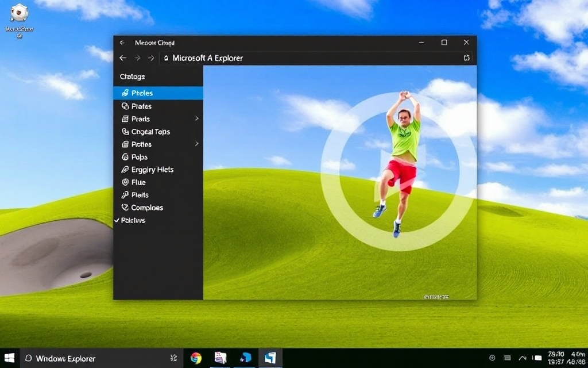Open the desktop shortcut icon in the corner
Image resolution: width=588 pixels, height=368 pixels.
click(x=19, y=21)
